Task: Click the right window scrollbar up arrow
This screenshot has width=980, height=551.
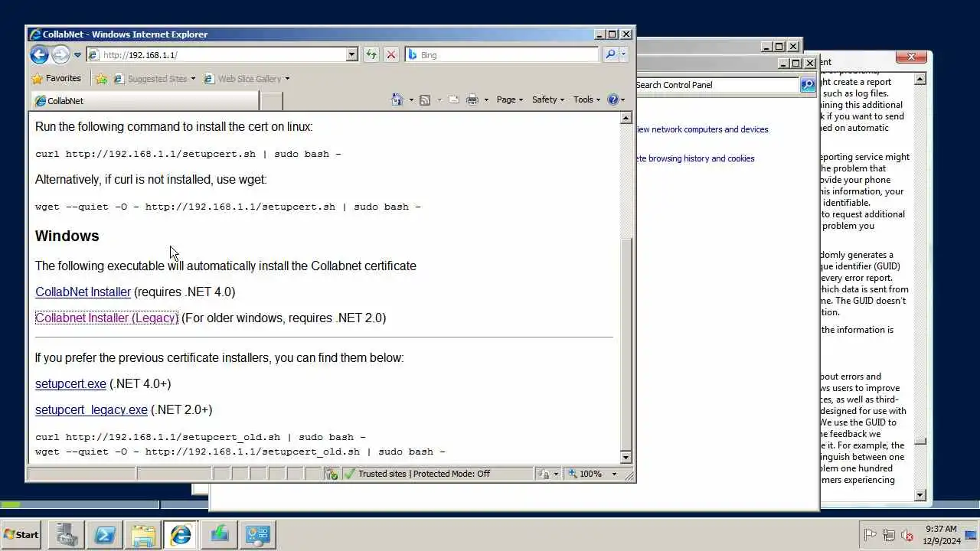Action: coord(920,79)
